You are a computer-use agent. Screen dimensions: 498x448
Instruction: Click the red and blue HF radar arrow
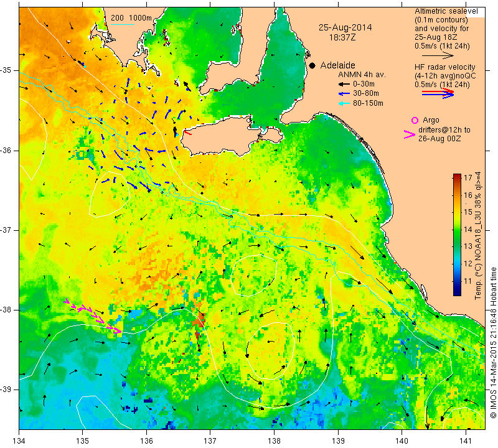pos(438,93)
